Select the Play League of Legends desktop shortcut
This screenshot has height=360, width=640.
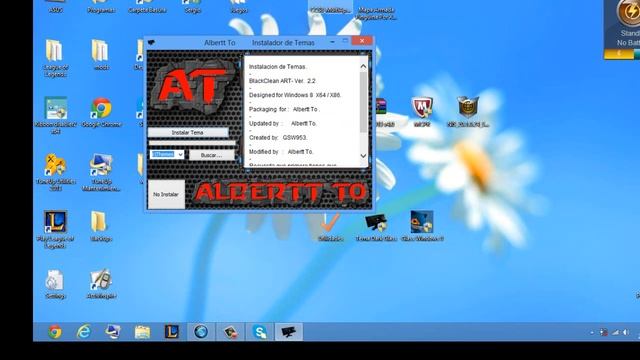point(55,229)
